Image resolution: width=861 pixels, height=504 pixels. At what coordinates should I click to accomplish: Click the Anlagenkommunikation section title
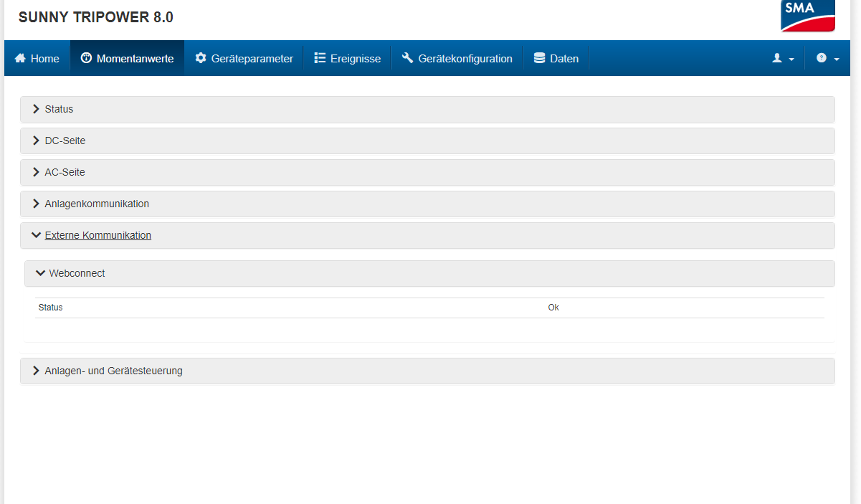point(97,204)
